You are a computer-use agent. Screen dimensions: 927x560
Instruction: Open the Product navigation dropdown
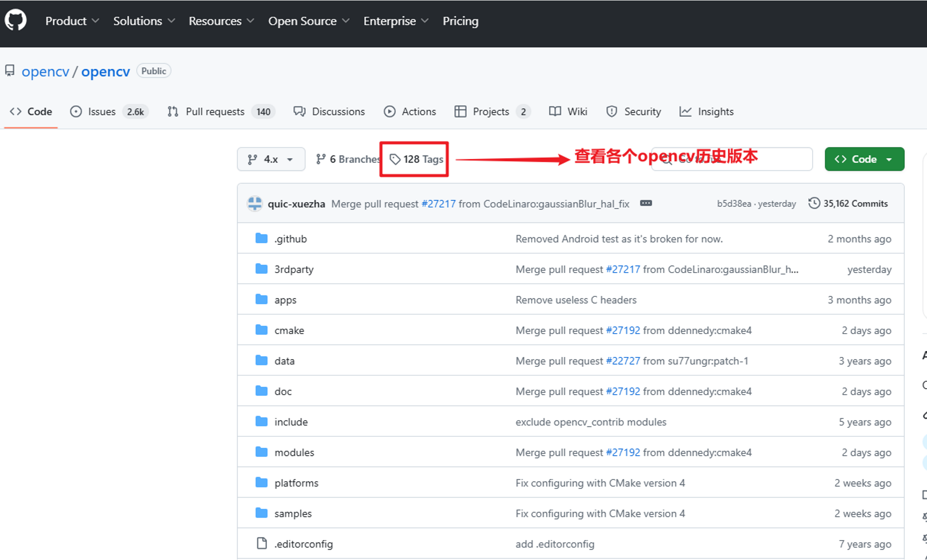(x=72, y=21)
